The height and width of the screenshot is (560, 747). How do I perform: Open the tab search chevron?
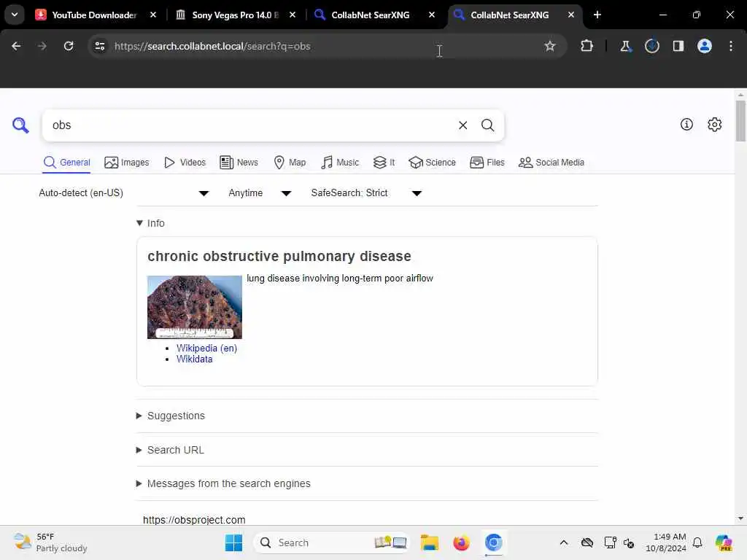point(15,15)
